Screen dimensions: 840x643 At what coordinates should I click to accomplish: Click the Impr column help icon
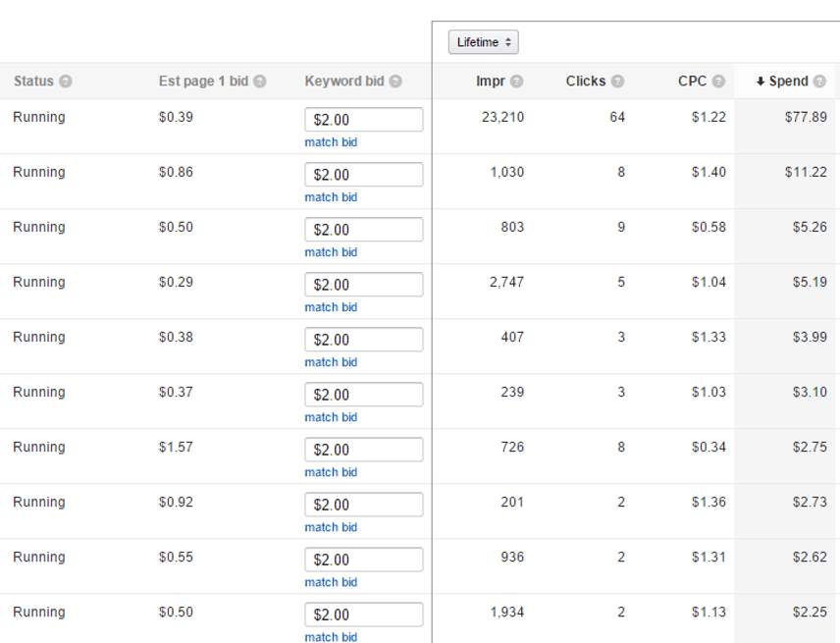click(x=517, y=81)
